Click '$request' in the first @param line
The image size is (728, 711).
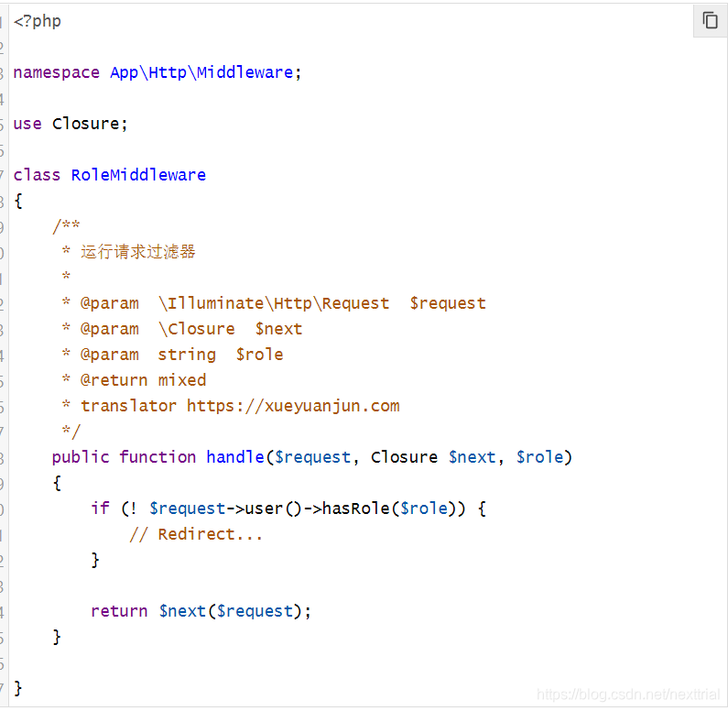point(448,303)
